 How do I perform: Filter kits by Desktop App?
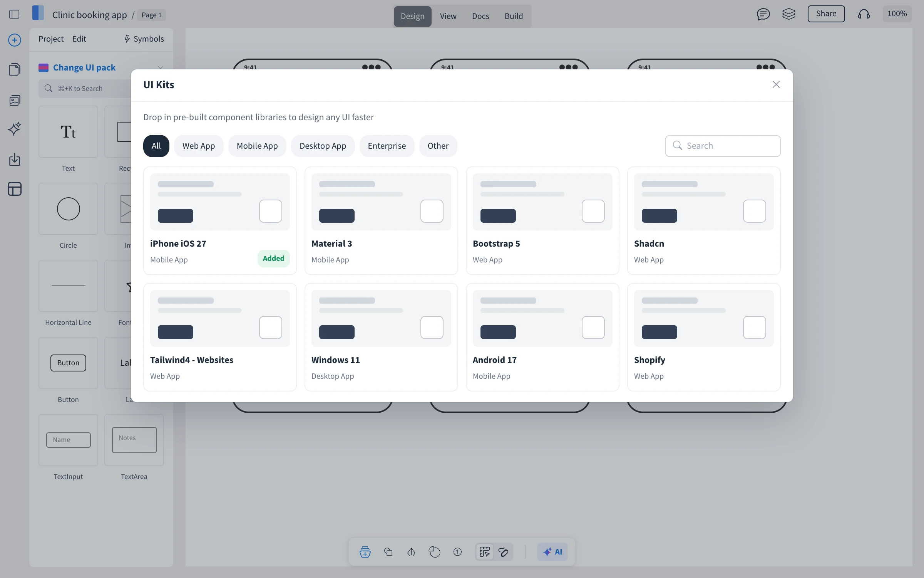tap(323, 146)
